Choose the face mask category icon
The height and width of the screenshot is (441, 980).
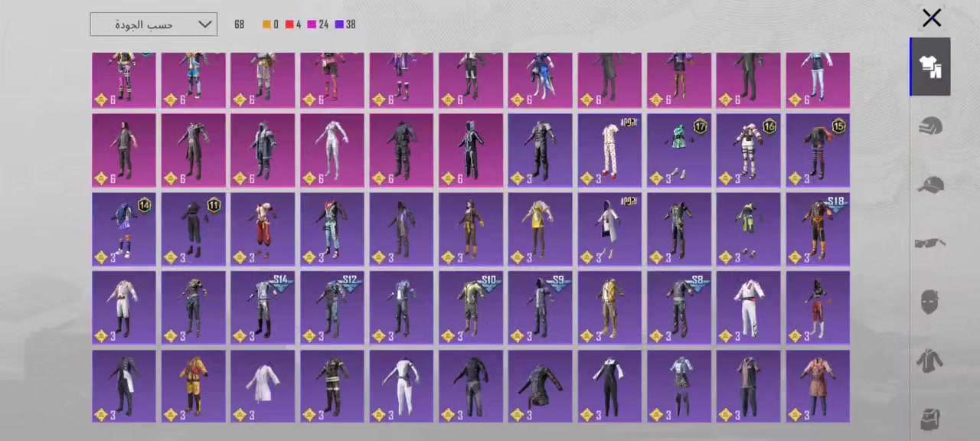[x=930, y=302]
